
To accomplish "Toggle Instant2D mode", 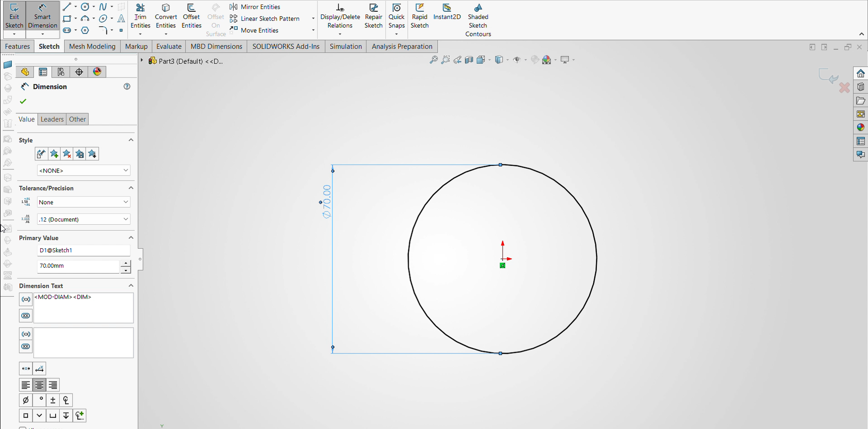I will pyautogui.click(x=447, y=13).
